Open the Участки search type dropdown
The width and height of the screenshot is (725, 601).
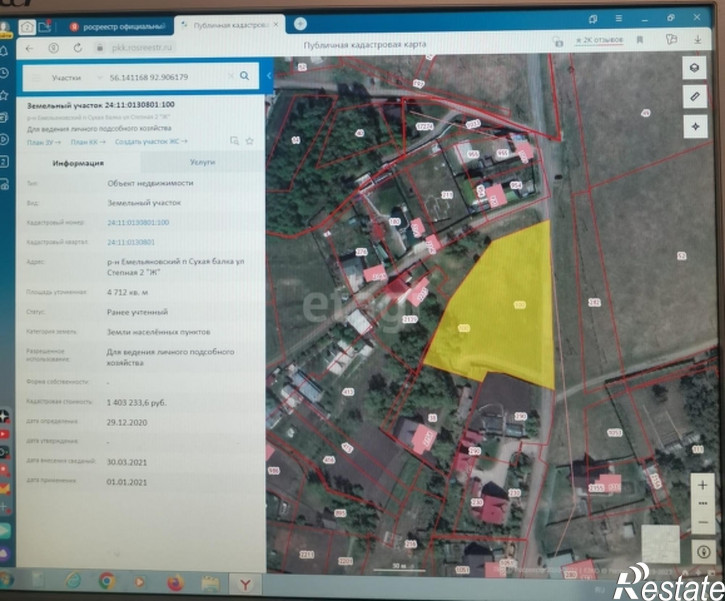coord(75,78)
